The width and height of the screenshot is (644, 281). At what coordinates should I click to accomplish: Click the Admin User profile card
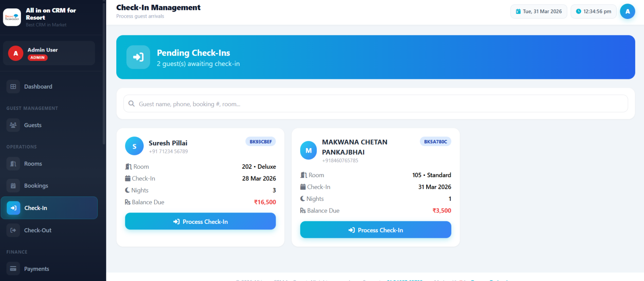49,53
